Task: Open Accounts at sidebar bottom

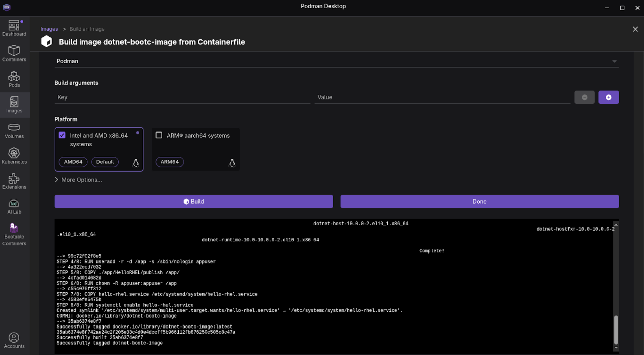Action: (x=14, y=340)
